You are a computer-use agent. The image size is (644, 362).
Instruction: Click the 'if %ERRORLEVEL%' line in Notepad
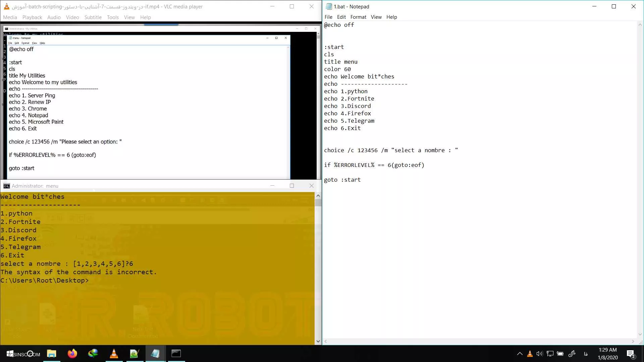point(374,165)
